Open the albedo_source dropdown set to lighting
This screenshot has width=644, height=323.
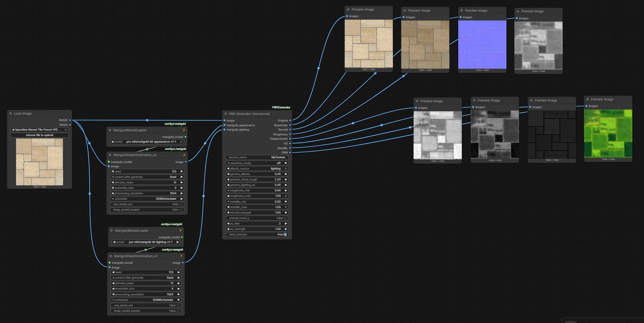pyautogui.click(x=257, y=168)
